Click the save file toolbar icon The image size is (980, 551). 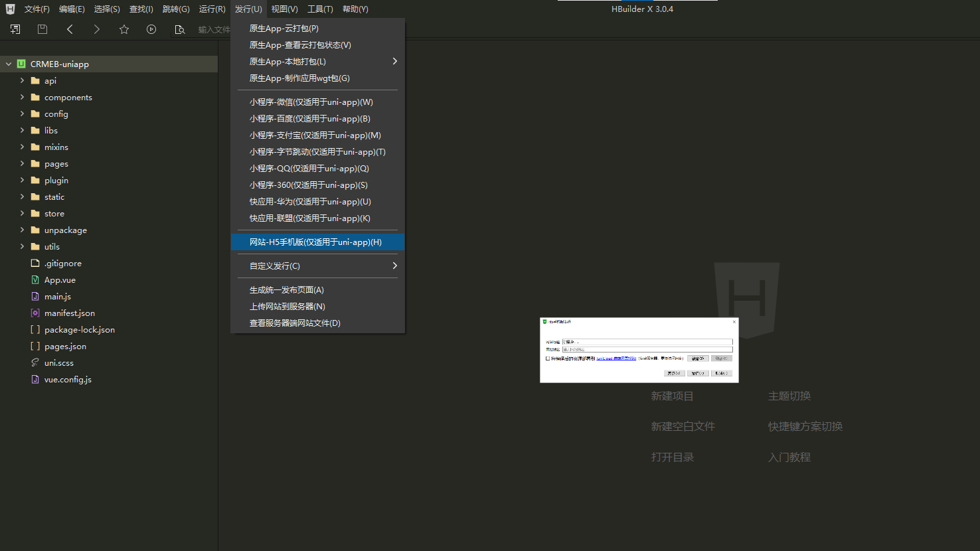pos(42,29)
